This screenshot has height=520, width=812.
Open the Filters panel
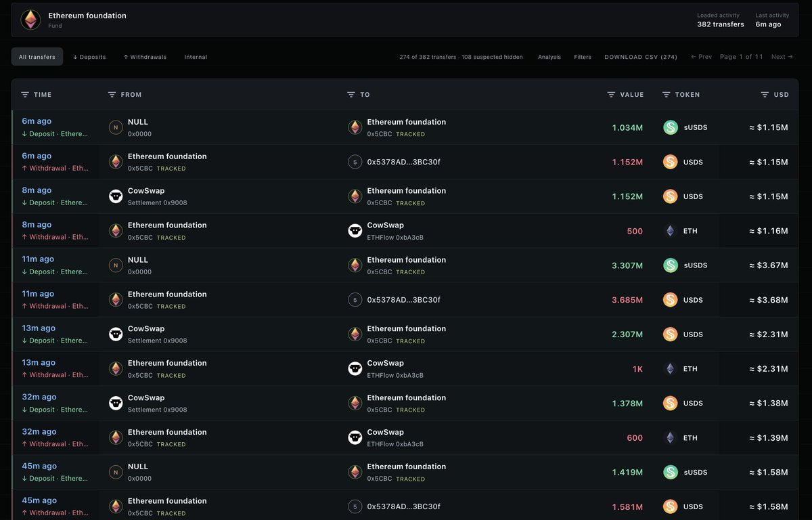click(583, 57)
